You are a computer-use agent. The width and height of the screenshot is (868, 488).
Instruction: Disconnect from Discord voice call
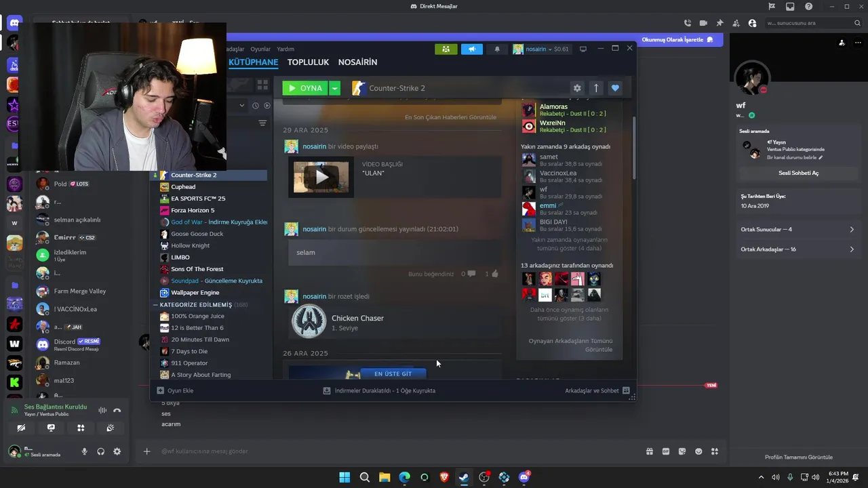click(117, 410)
